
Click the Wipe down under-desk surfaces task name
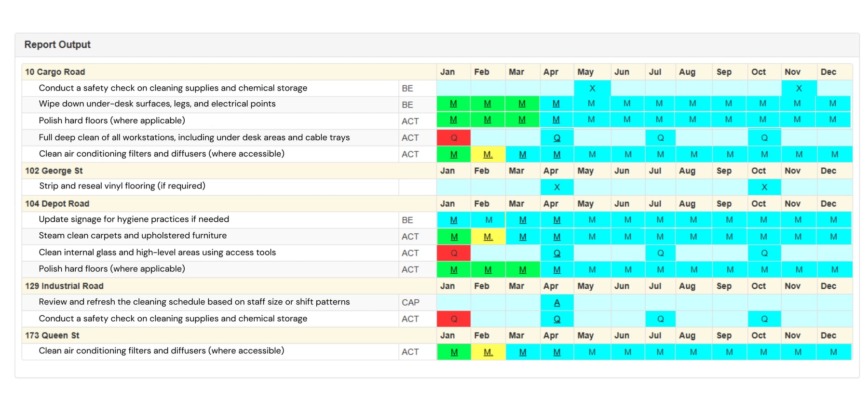pyautogui.click(x=157, y=104)
